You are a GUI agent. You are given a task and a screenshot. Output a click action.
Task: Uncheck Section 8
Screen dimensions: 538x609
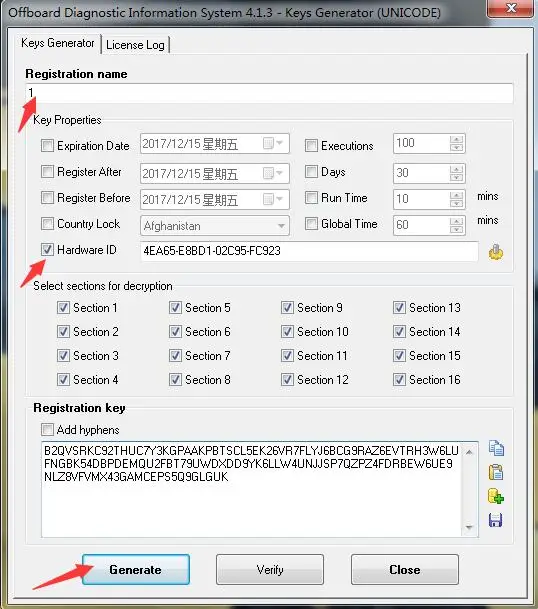click(175, 379)
